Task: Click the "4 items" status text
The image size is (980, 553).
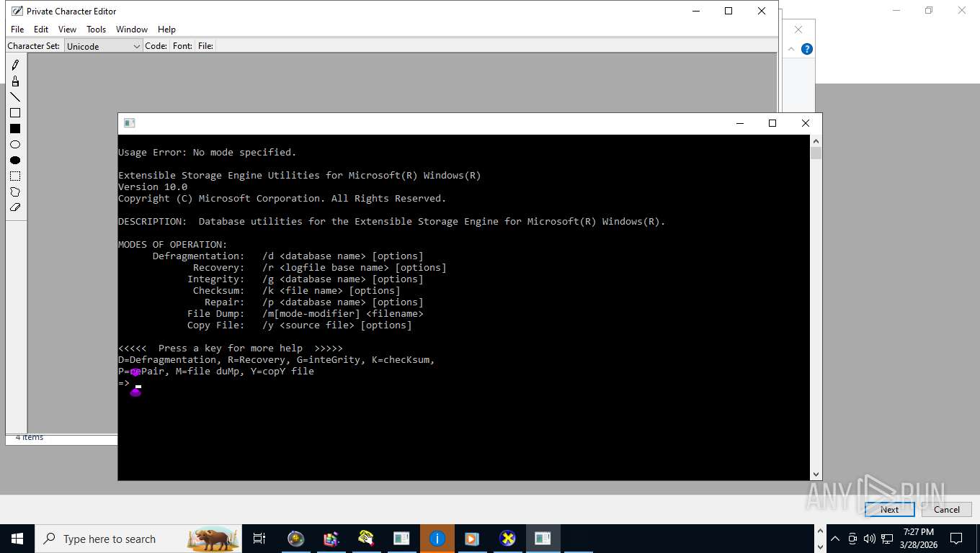Action: pyautogui.click(x=30, y=438)
